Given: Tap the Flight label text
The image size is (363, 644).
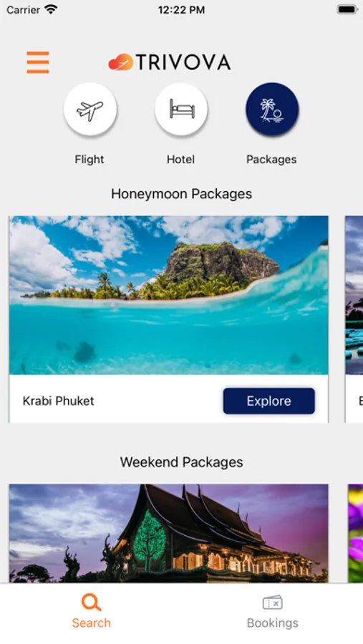Looking at the screenshot, I should (x=89, y=160).
